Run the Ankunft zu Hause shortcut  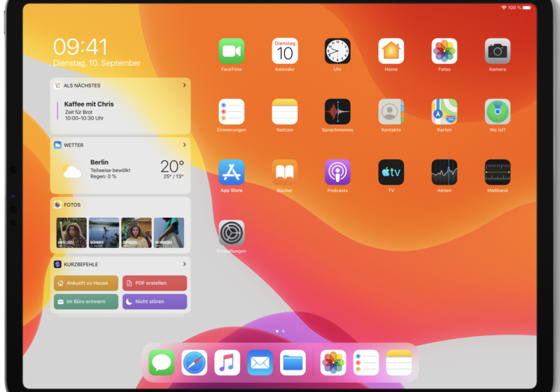86,283
